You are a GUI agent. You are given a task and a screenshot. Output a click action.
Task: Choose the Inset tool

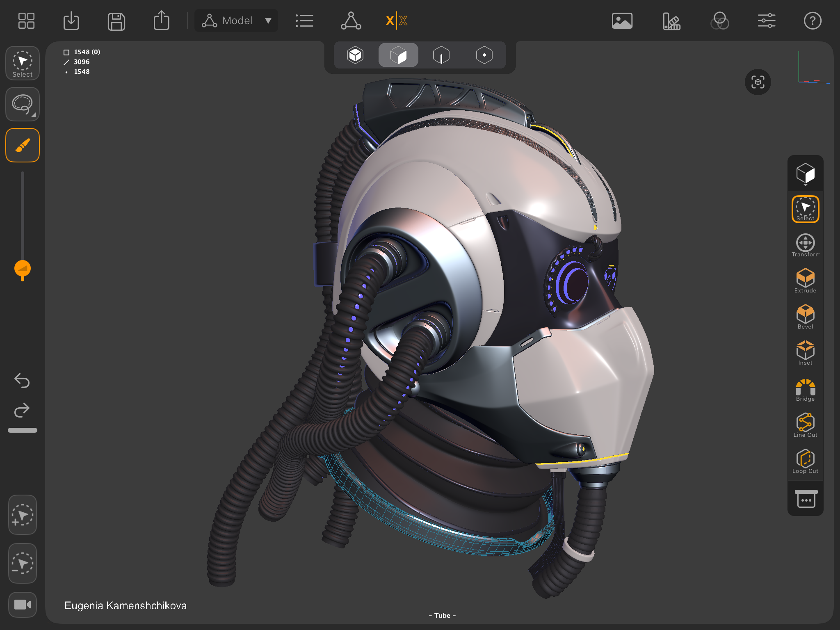[806, 353]
